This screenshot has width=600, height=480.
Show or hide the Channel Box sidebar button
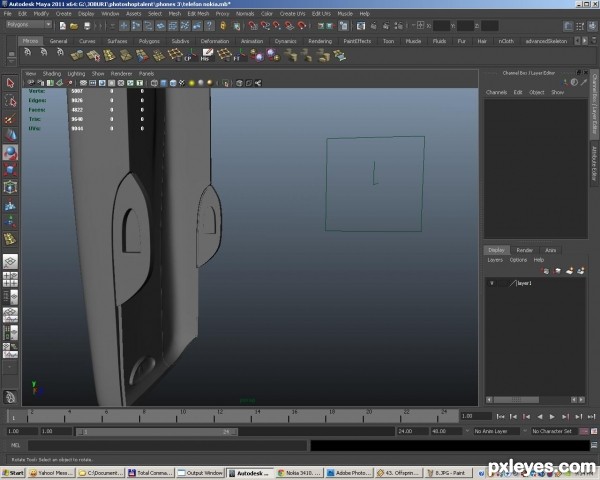pyautogui.click(x=592, y=26)
